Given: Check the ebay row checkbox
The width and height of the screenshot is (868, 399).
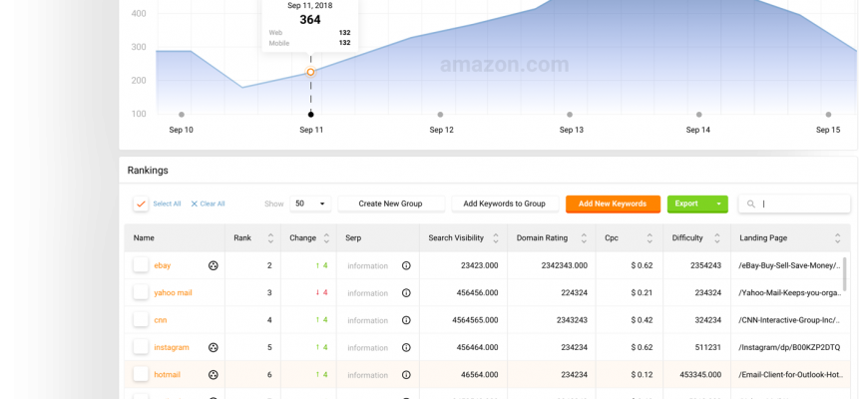Looking at the screenshot, I should click(x=141, y=265).
